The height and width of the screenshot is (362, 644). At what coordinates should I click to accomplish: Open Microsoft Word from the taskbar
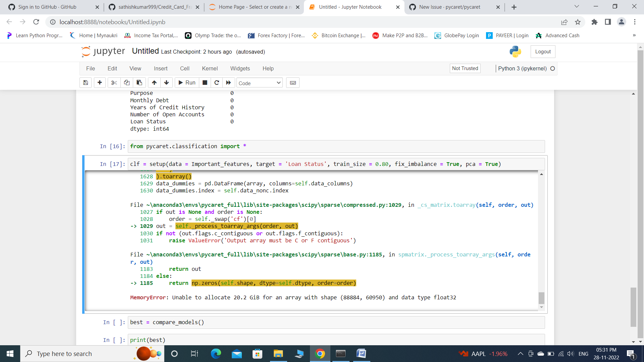(361, 353)
